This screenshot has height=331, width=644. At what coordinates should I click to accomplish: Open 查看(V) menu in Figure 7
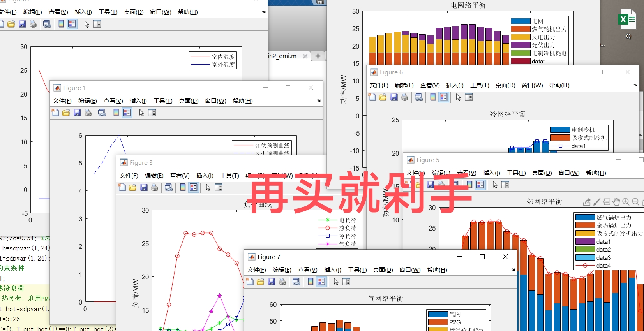point(308,270)
